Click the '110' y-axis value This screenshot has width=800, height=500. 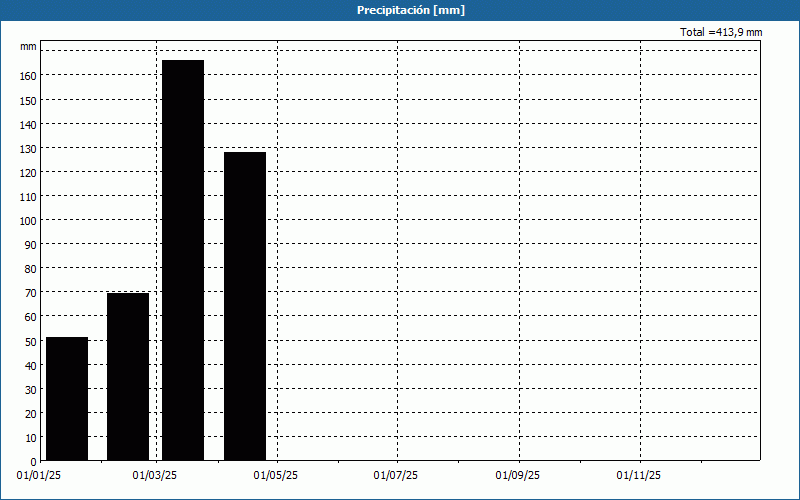point(29,197)
